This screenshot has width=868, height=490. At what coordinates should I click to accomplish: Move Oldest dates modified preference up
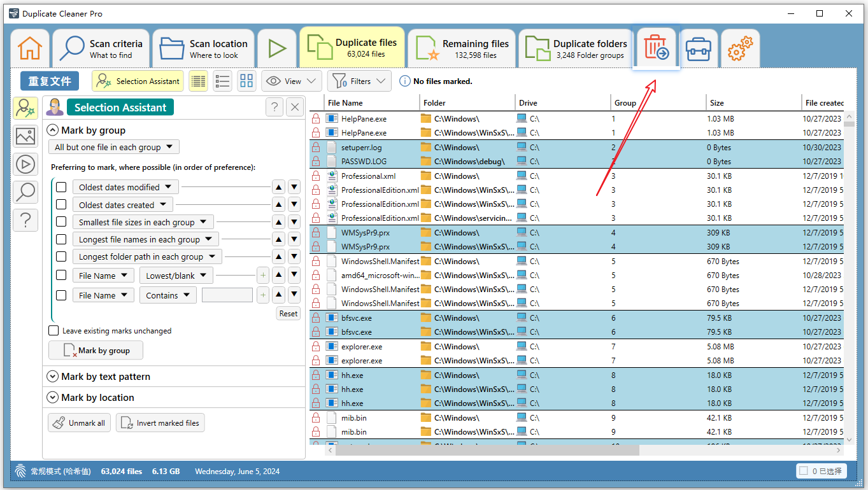(278, 187)
